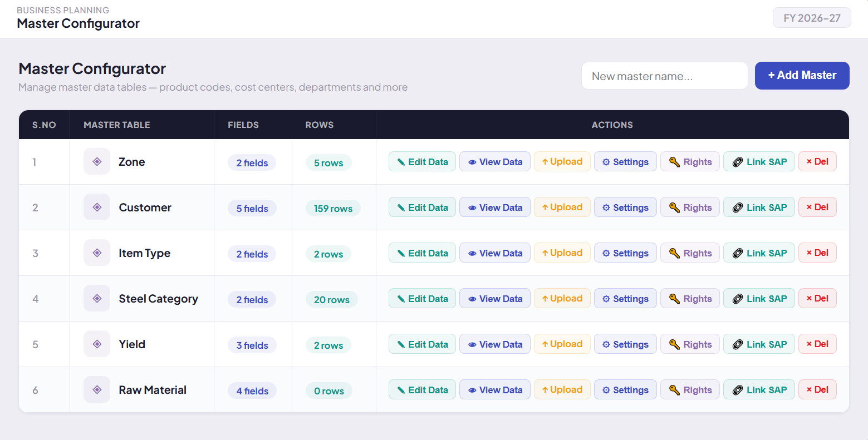Screen dimensions: 868x440
Task: Click the diamond icon beside Raw Material
Action: [x=97, y=389]
